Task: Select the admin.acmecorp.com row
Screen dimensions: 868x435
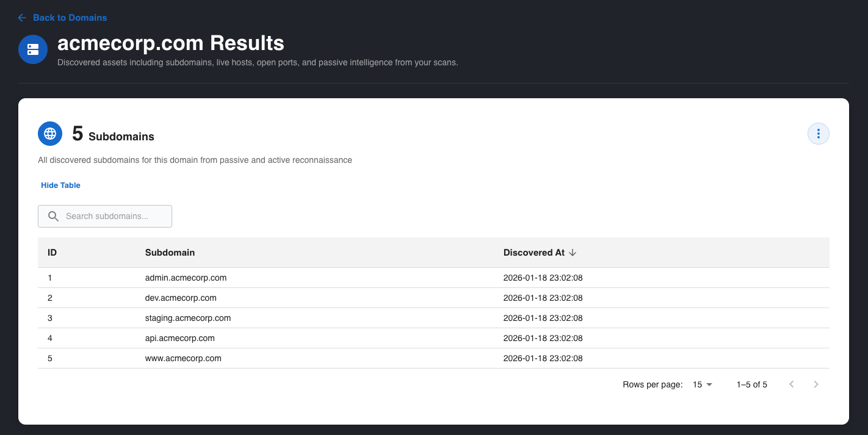Action: coord(186,278)
